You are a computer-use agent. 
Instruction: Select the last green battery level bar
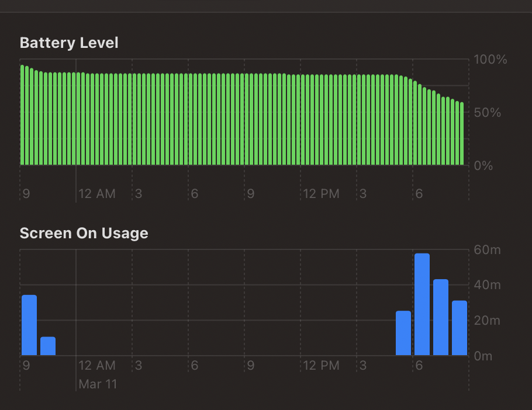[462, 134]
